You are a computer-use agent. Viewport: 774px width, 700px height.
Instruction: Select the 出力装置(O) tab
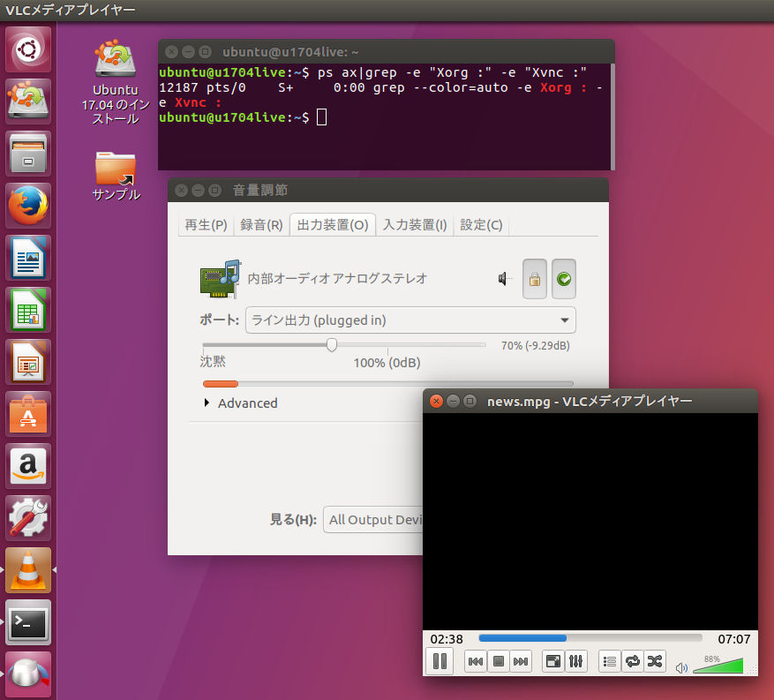coord(333,225)
